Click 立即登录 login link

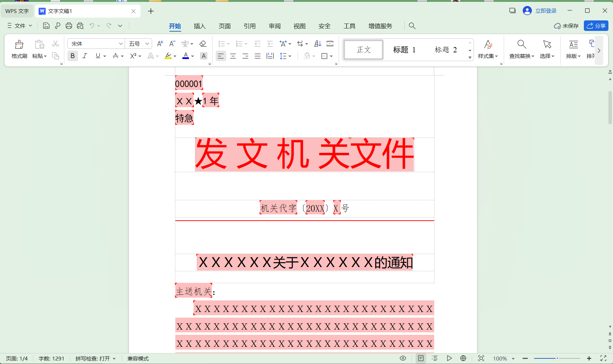coord(546,11)
